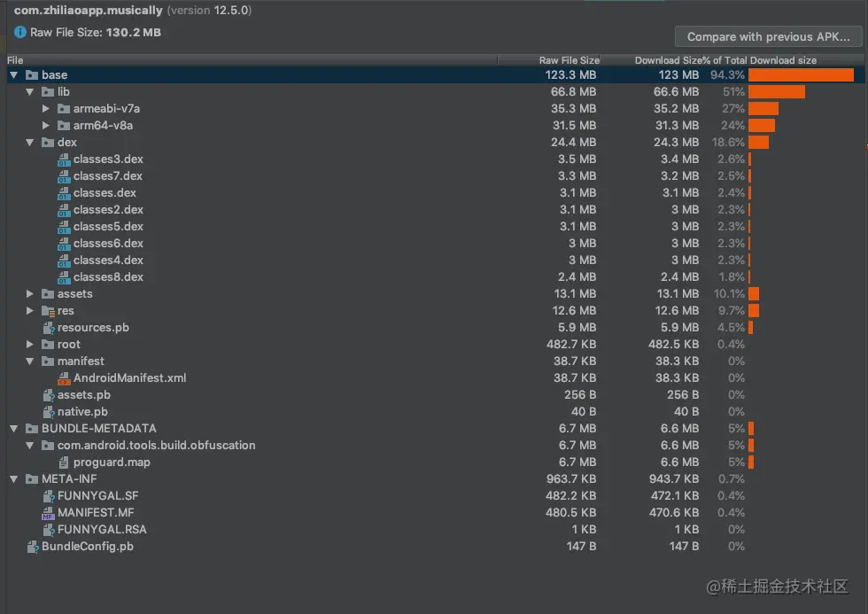The height and width of the screenshot is (614, 868).
Task: Click the classes5.dex file icon
Action: pos(64,227)
